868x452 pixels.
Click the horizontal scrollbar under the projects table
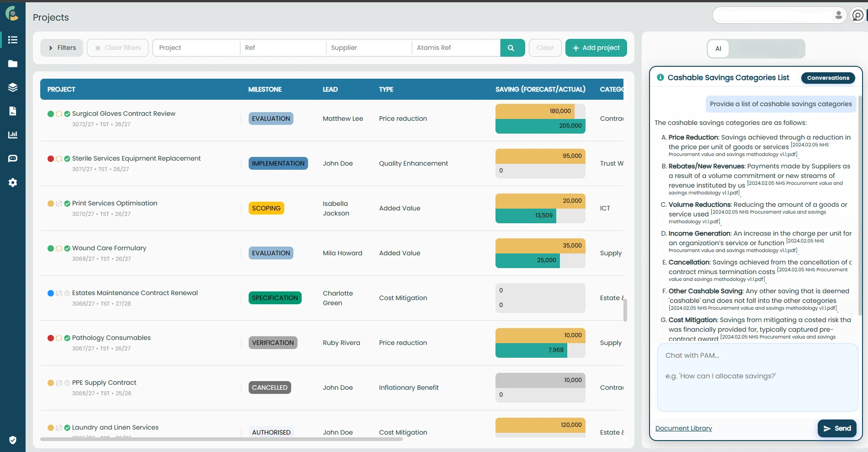pyautogui.click(x=221, y=439)
